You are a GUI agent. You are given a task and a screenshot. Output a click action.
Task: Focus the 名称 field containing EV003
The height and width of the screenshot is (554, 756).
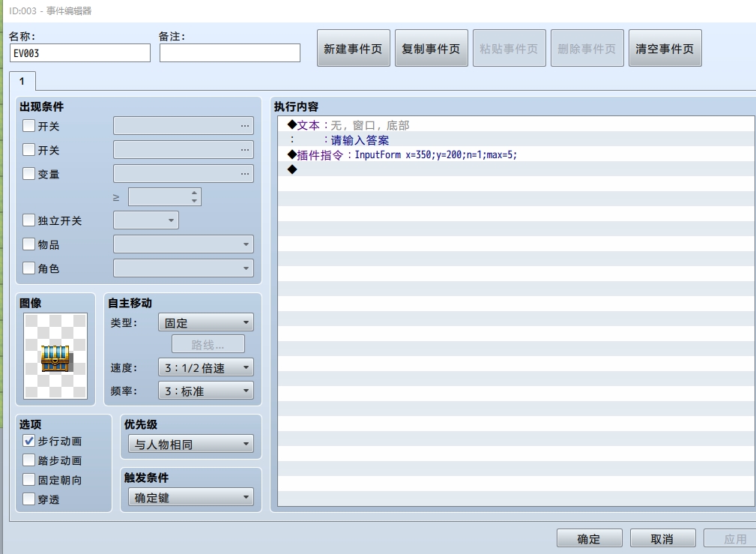pyautogui.click(x=80, y=53)
